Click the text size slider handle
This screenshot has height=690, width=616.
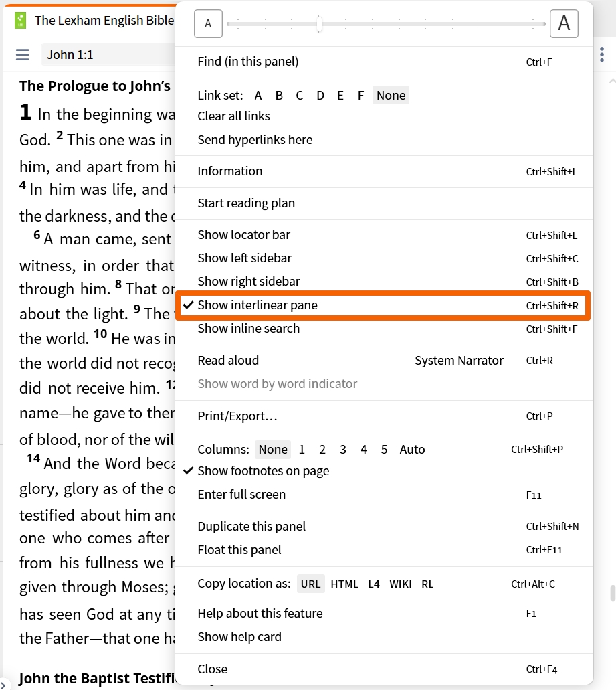(320, 24)
